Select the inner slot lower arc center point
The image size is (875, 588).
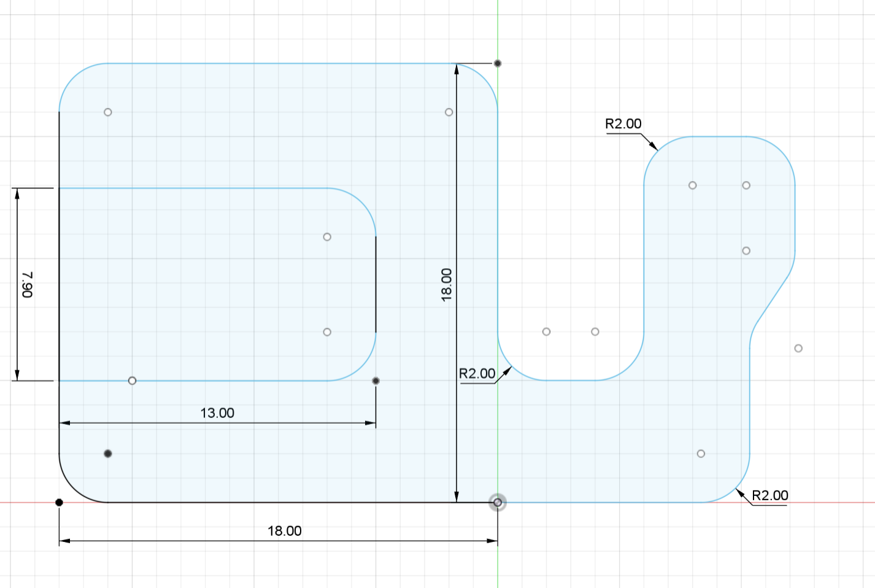(327, 332)
